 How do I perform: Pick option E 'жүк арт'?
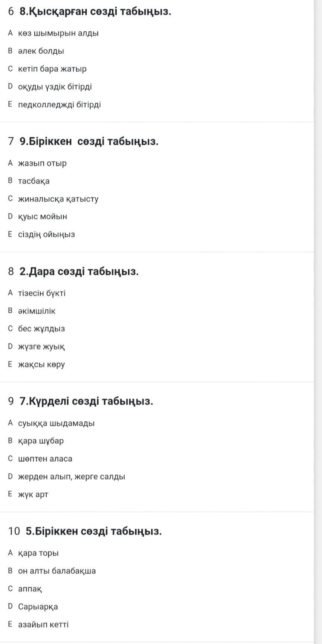[33, 495]
